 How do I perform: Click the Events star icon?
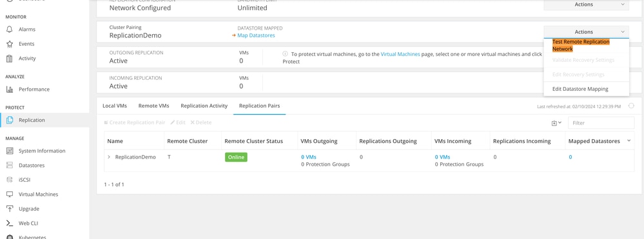10,44
